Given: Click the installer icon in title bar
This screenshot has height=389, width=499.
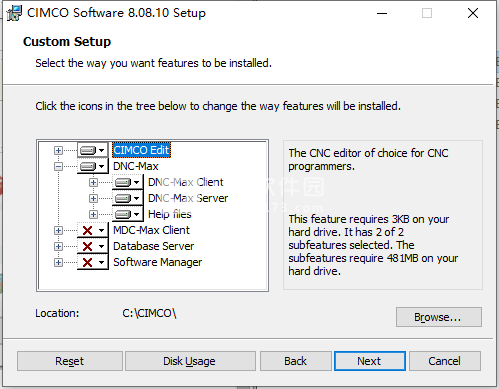Looking at the screenshot, I should [x=14, y=13].
